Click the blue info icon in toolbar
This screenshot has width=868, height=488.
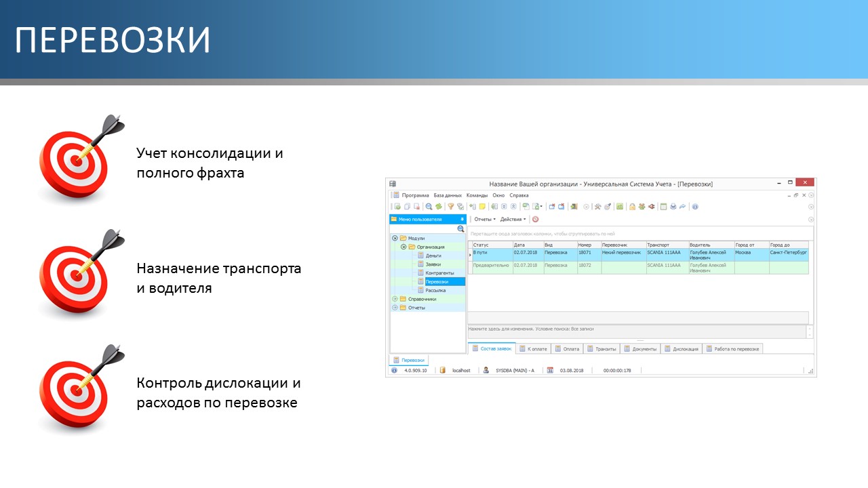pos(695,207)
